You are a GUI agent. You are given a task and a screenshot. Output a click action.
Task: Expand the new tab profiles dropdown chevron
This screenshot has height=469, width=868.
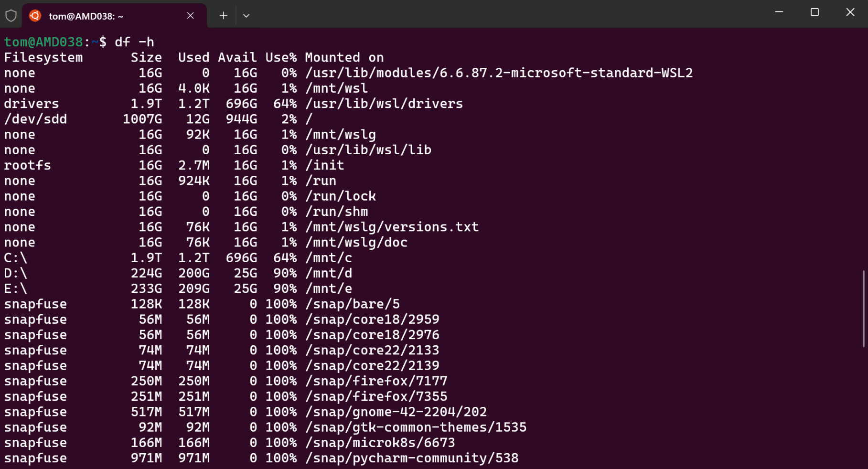click(246, 16)
